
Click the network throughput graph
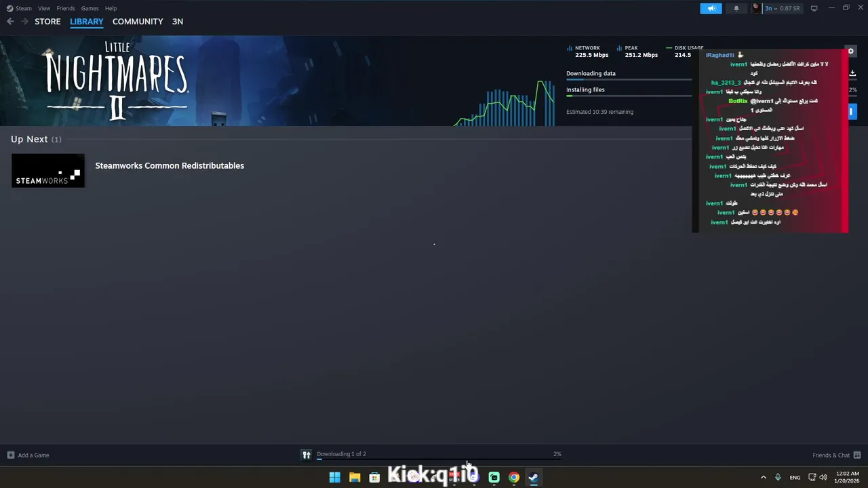[505, 103]
